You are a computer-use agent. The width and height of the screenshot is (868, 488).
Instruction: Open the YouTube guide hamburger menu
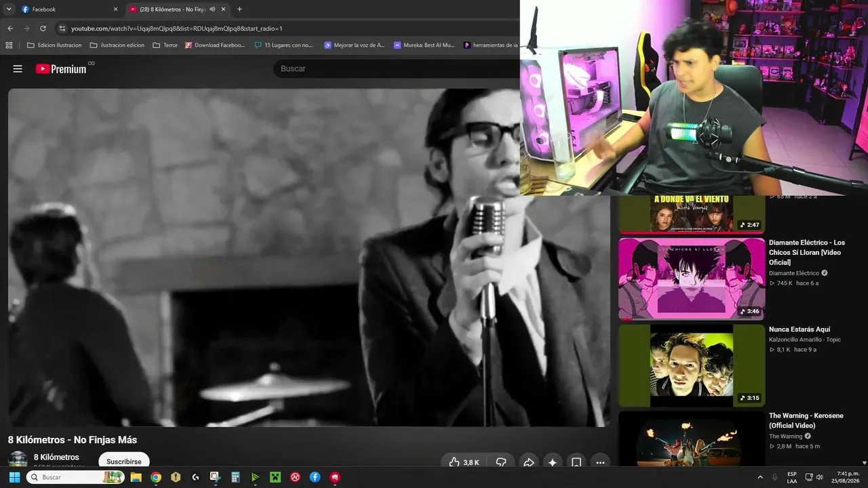coord(18,68)
